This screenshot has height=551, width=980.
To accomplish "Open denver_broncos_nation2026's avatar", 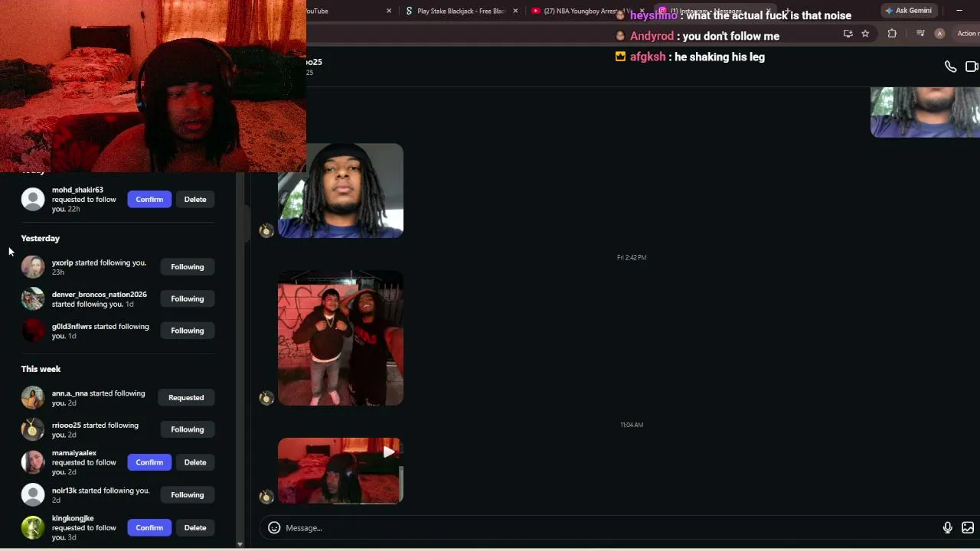I will tap(33, 298).
